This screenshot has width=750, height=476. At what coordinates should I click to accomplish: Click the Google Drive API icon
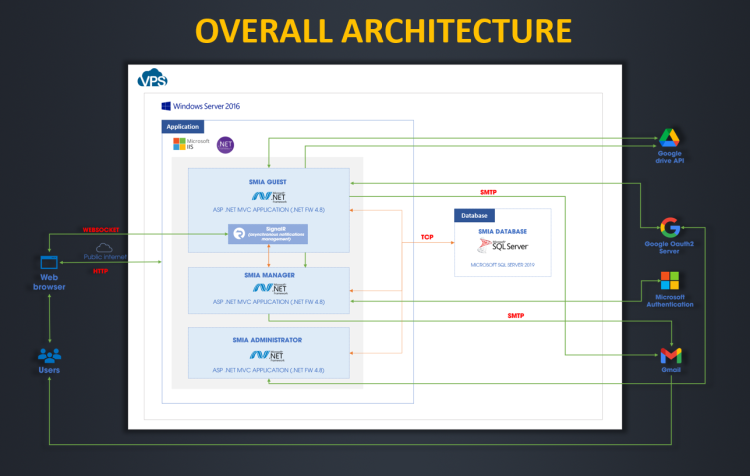(x=669, y=139)
